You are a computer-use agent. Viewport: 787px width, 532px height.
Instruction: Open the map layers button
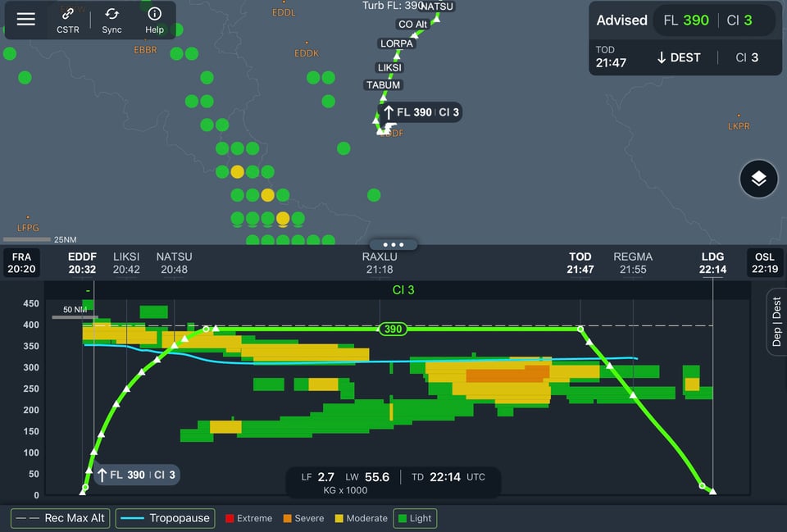pyautogui.click(x=758, y=179)
